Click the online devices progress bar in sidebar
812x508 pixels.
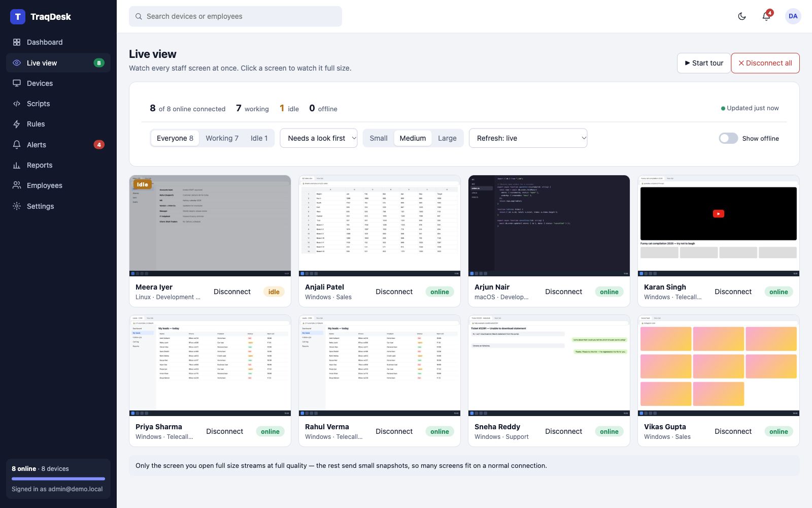pyautogui.click(x=58, y=479)
